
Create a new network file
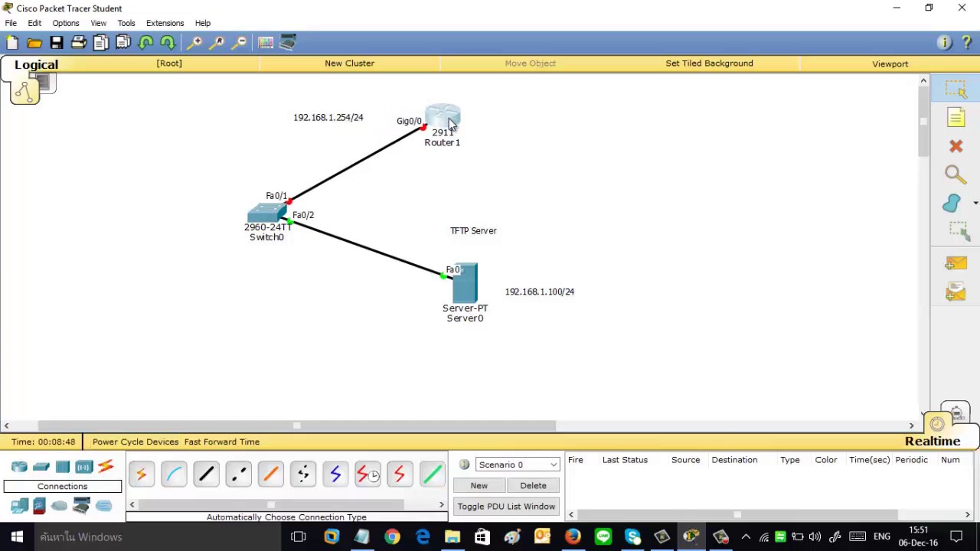click(x=12, y=43)
